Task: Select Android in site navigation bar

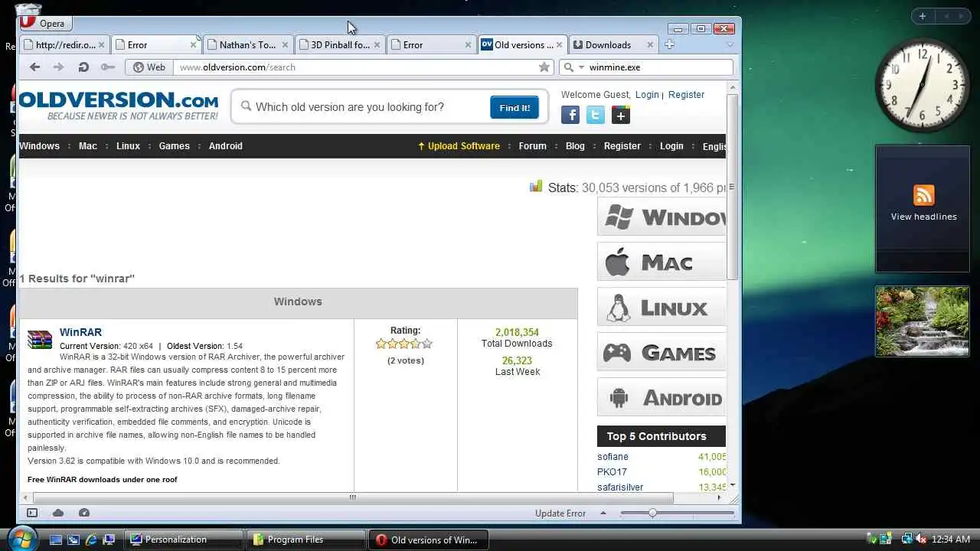Action: [226, 146]
